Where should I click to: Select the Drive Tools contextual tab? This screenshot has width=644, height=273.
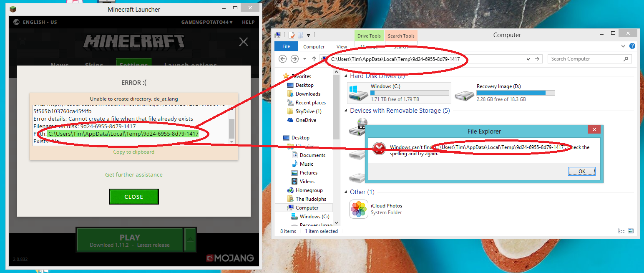(x=369, y=36)
